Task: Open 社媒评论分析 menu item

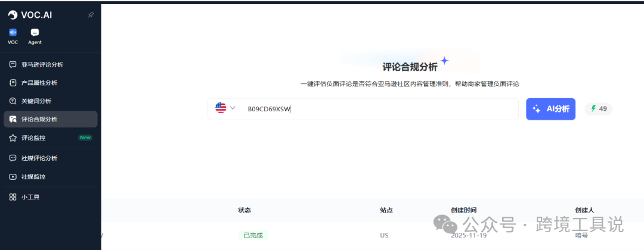Action: pos(51,158)
